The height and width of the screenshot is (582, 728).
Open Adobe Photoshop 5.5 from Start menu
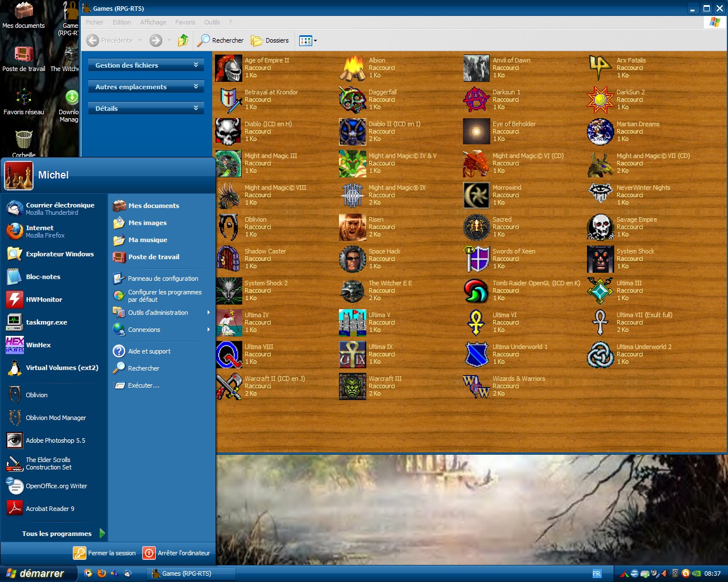point(53,440)
